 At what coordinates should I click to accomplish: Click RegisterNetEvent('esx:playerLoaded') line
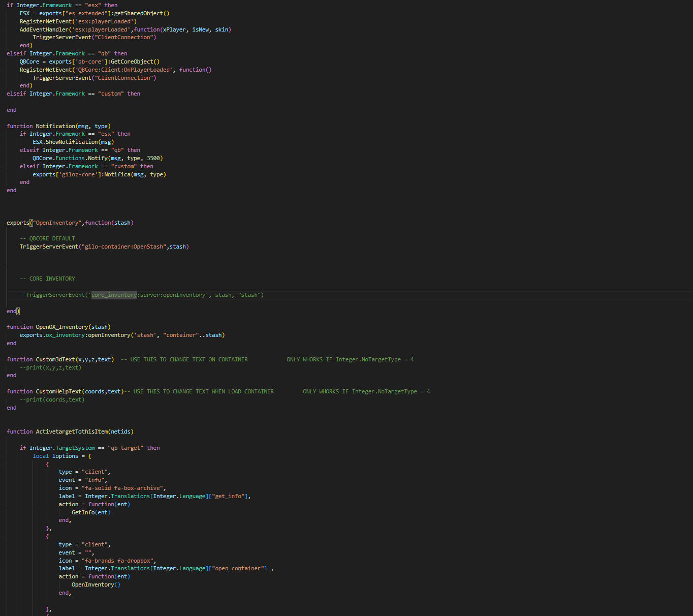click(x=78, y=21)
